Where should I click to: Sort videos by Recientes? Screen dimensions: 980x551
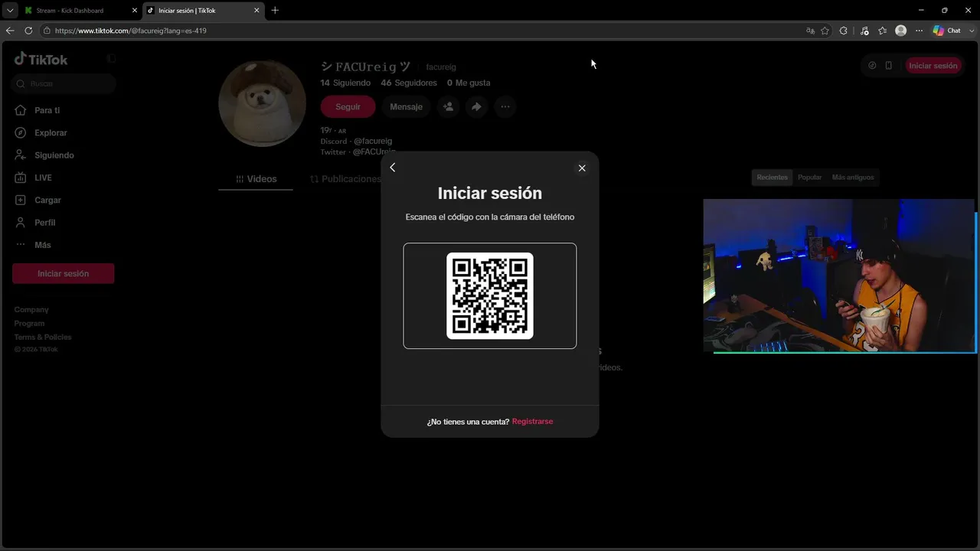(x=772, y=178)
